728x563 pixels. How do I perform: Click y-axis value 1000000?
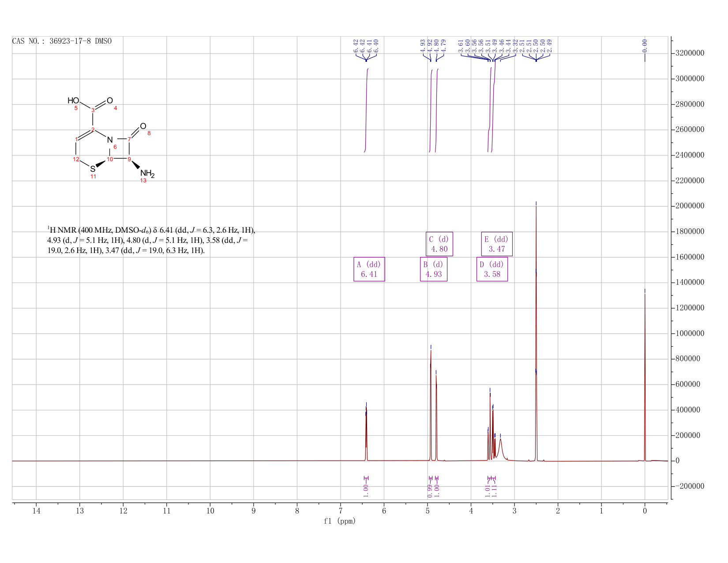pos(690,333)
